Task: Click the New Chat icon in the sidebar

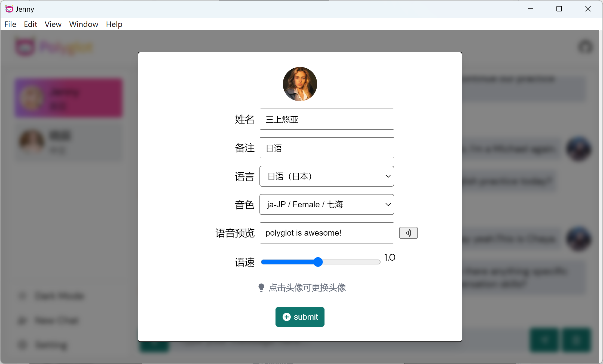Action: (x=22, y=320)
